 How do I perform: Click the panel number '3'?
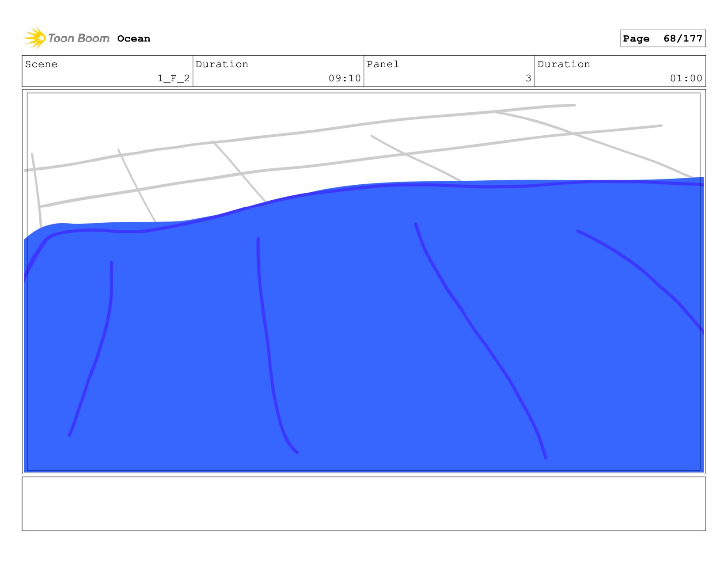tap(528, 78)
